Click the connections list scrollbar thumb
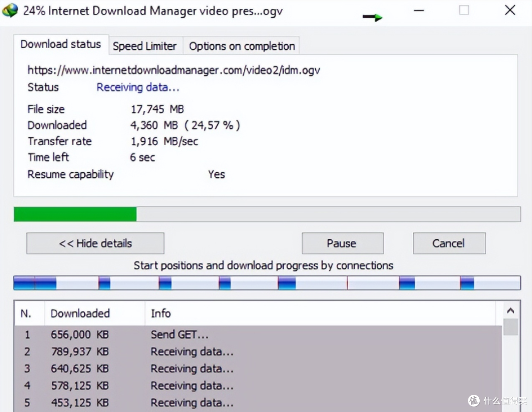 tap(510, 327)
